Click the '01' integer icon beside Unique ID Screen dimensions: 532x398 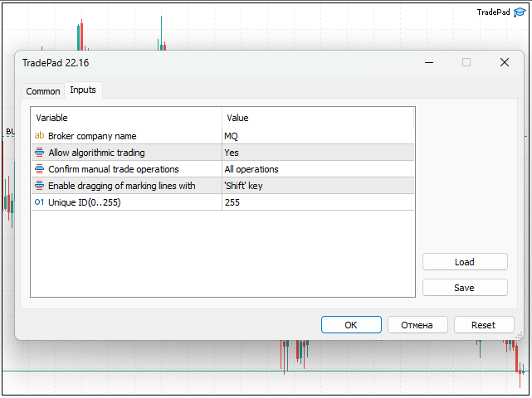39,202
